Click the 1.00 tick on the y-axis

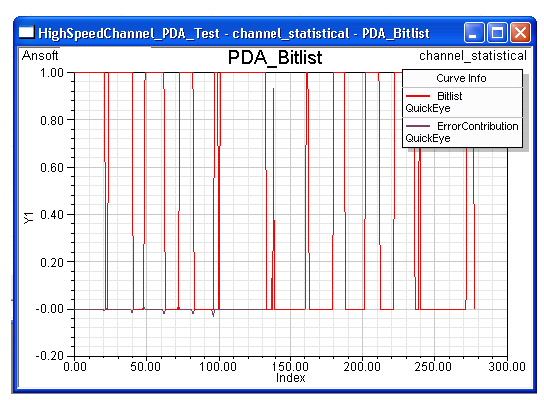click(x=52, y=73)
